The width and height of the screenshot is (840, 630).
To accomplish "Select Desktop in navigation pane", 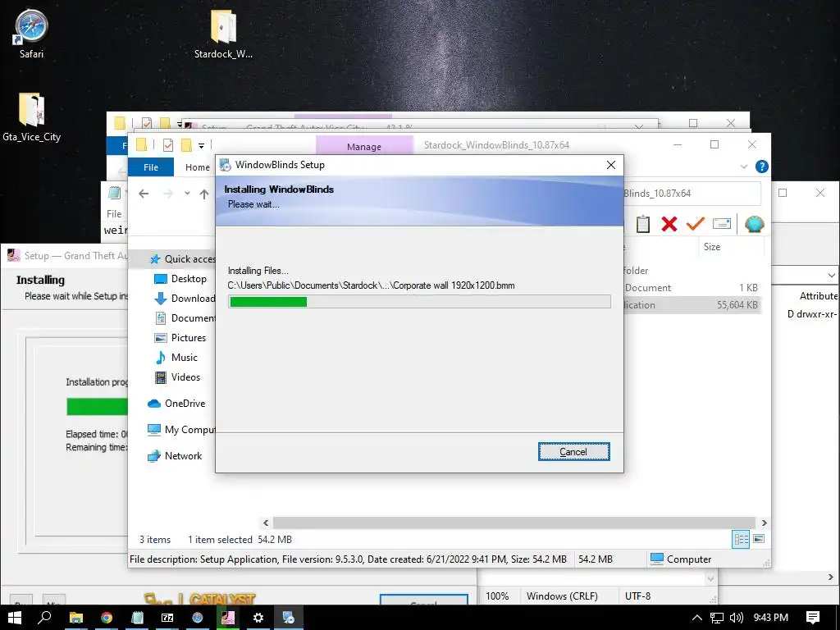I will coord(180,279).
